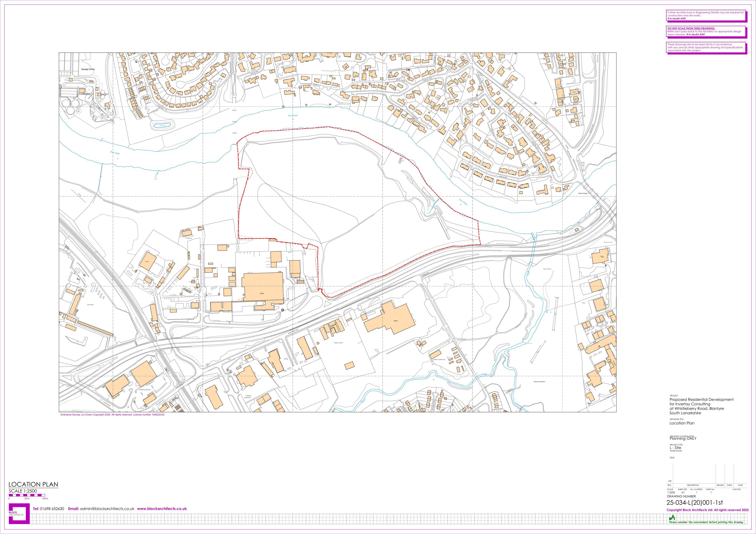Screen dimensions: 756x534
Task: Click the Block Architects square logo
Action: point(19,514)
